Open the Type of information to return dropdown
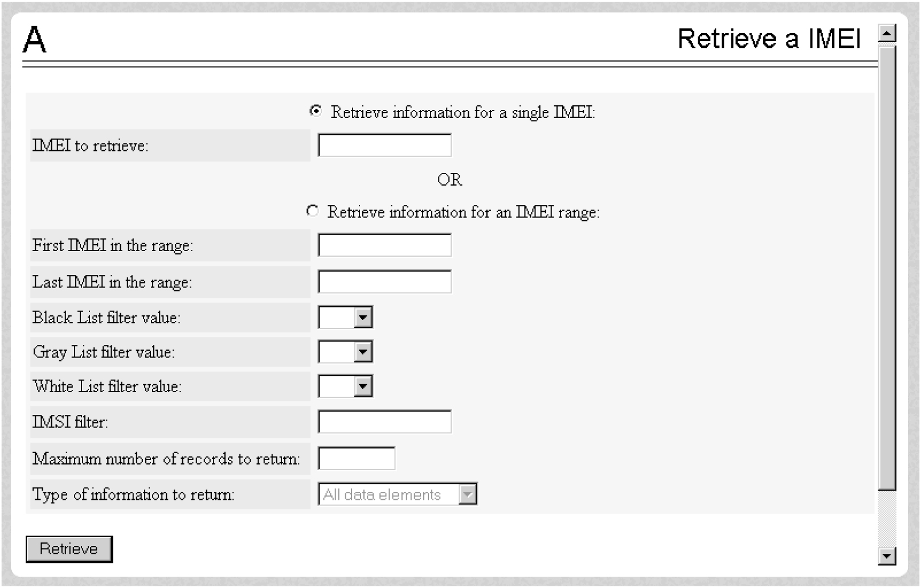921x588 pixels. point(467,494)
